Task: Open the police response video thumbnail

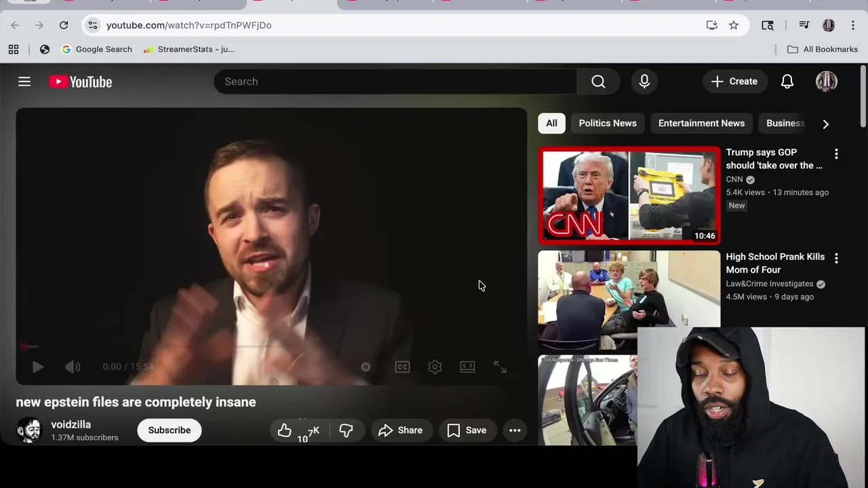Action: click(587, 400)
